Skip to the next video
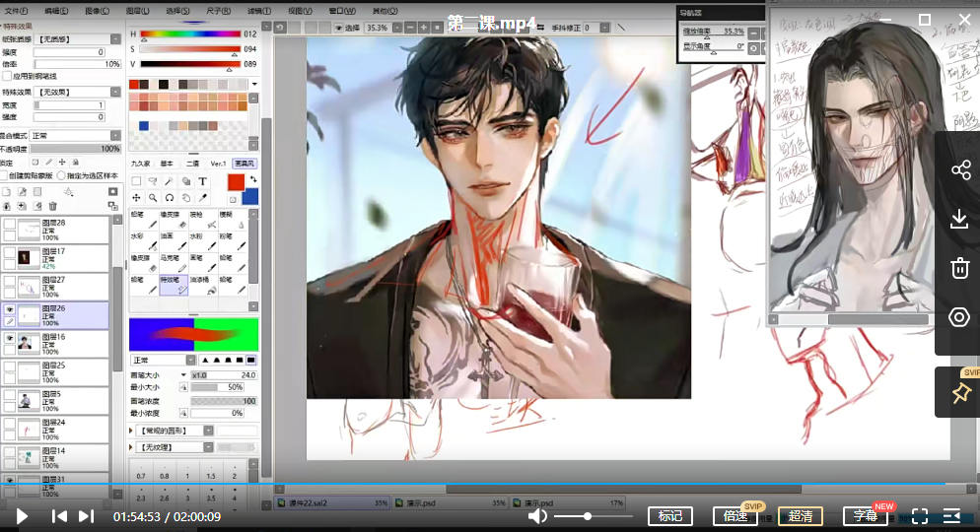The width and height of the screenshot is (980, 532). point(86,516)
